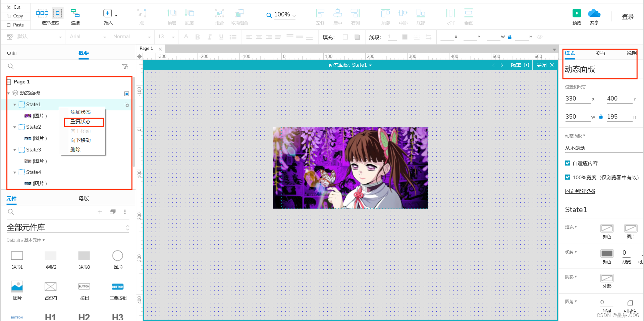Click the 共享 cloud share icon
Viewport: 644px width, 321px height.
594,13
